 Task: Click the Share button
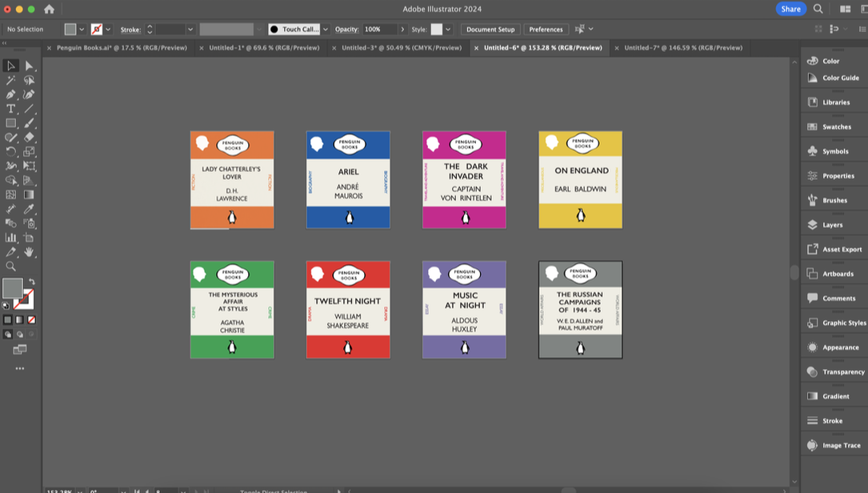pos(790,9)
